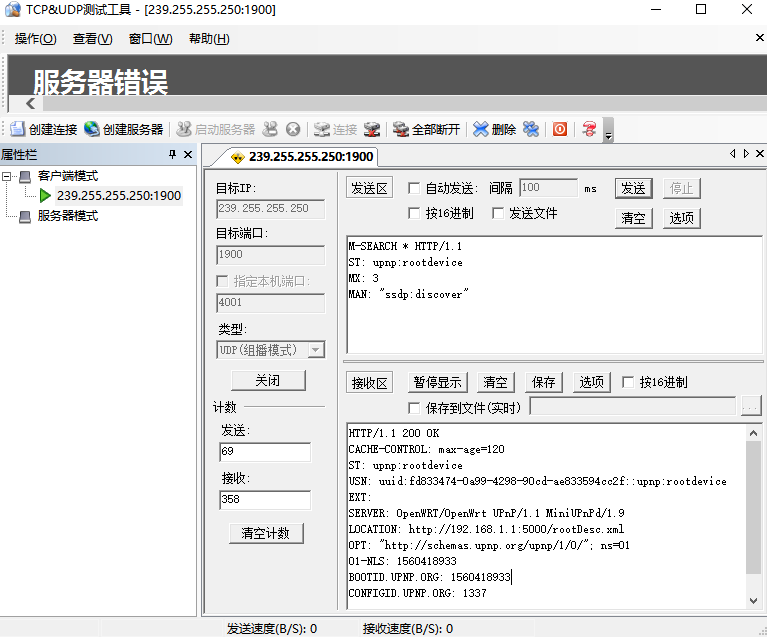Click the 创建连接 toolbar button
The height and width of the screenshot is (637, 767).
click(x=43, y=129)
